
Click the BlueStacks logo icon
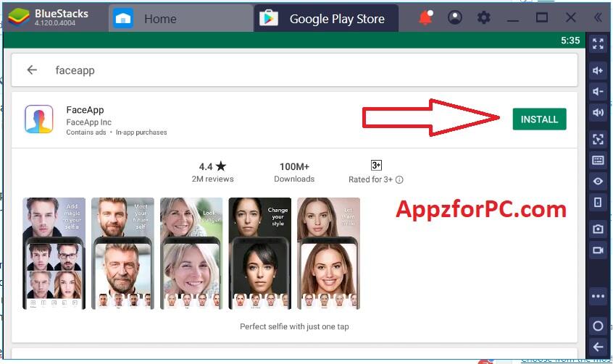coord(19,17)
